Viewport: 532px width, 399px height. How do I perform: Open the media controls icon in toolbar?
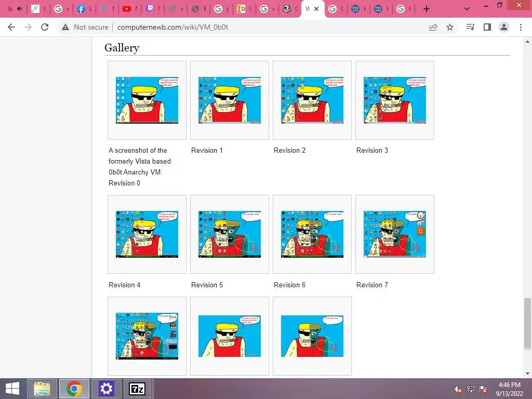point(470,27)
